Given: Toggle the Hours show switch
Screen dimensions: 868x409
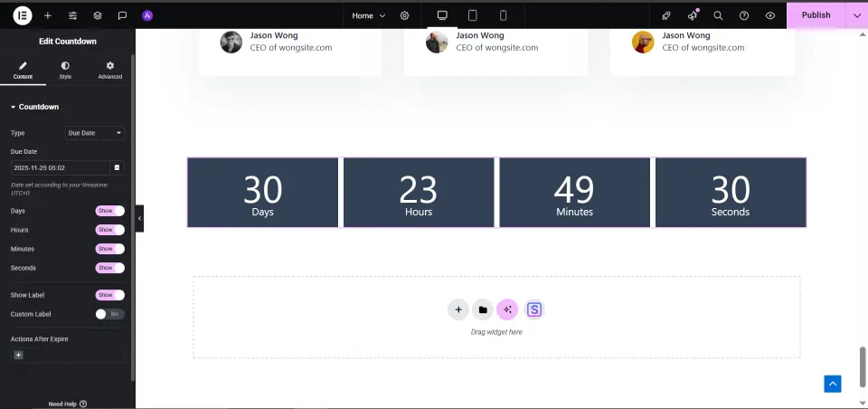Looking at the screenshot, I should coord(109,230).
